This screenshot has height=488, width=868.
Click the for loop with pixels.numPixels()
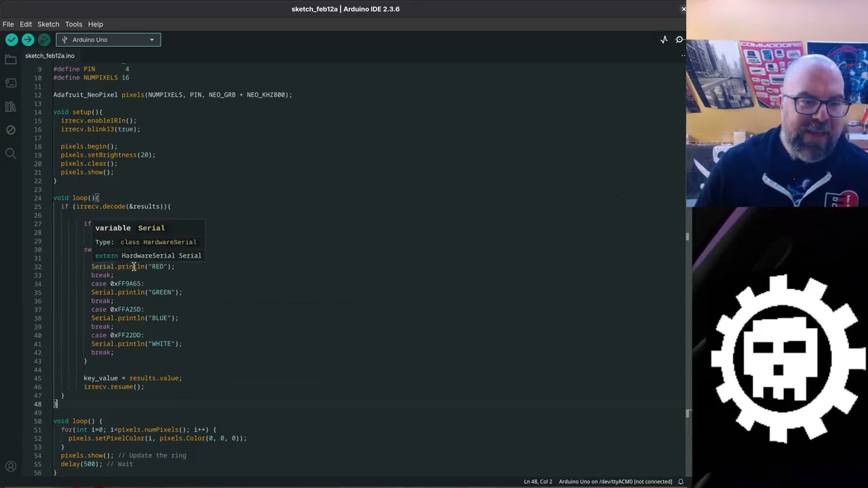pos(138,430)
